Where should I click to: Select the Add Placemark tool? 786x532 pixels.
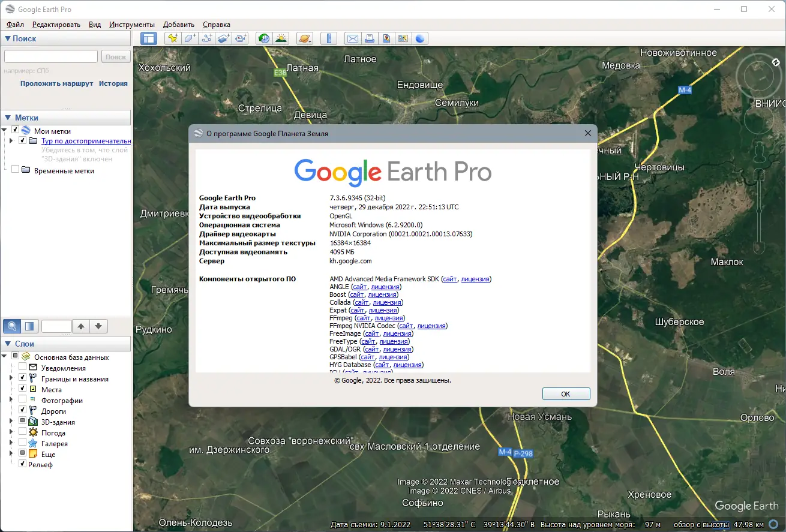click(172, 38)
